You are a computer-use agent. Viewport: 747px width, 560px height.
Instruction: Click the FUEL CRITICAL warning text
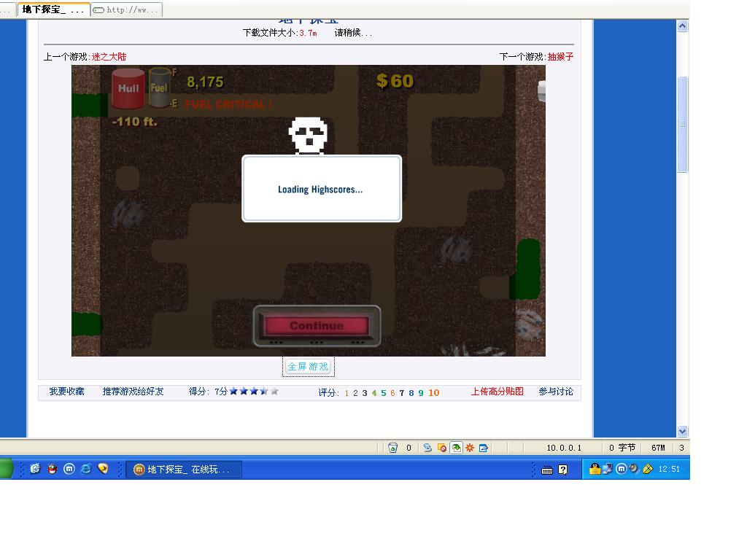(228, 104)
